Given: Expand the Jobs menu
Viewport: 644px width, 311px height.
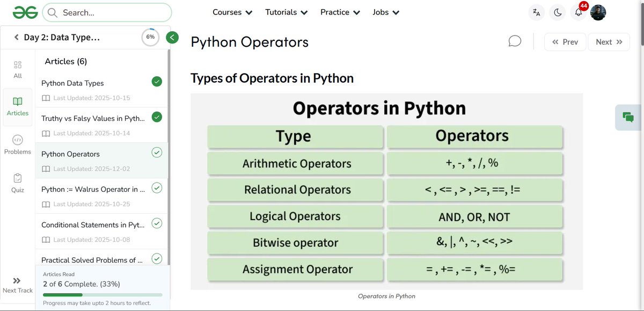Looking at the screenshot, I should point(386,12).
